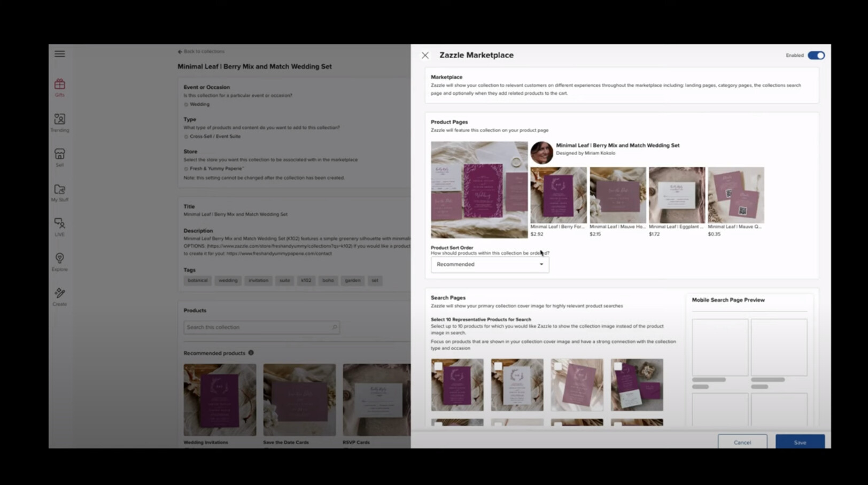Close the Zazzle Marketplace panel

pos(425,55)
